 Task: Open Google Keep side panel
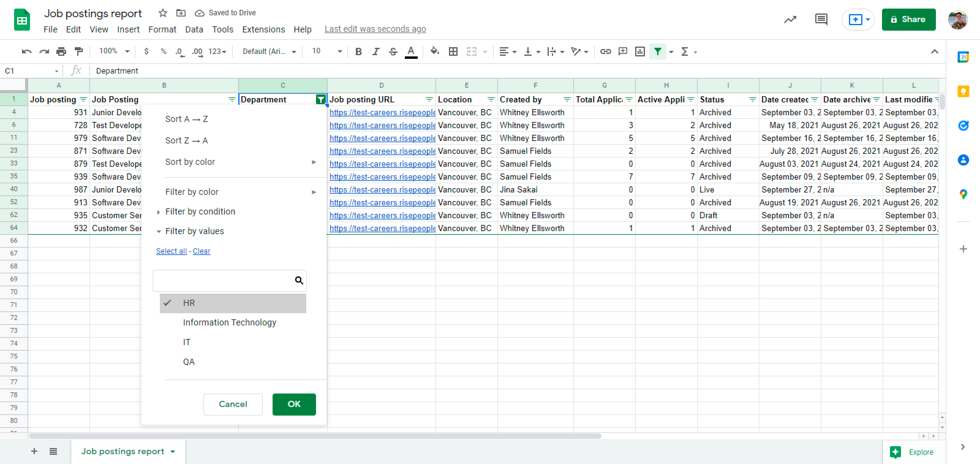pos(963,91)
